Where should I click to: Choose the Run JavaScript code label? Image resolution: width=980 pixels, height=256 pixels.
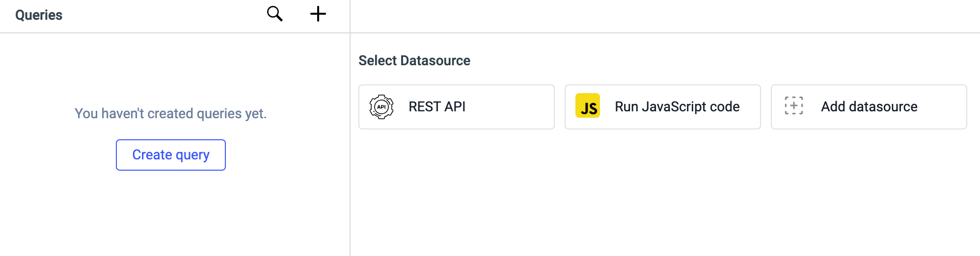click(x=677, y=107)
